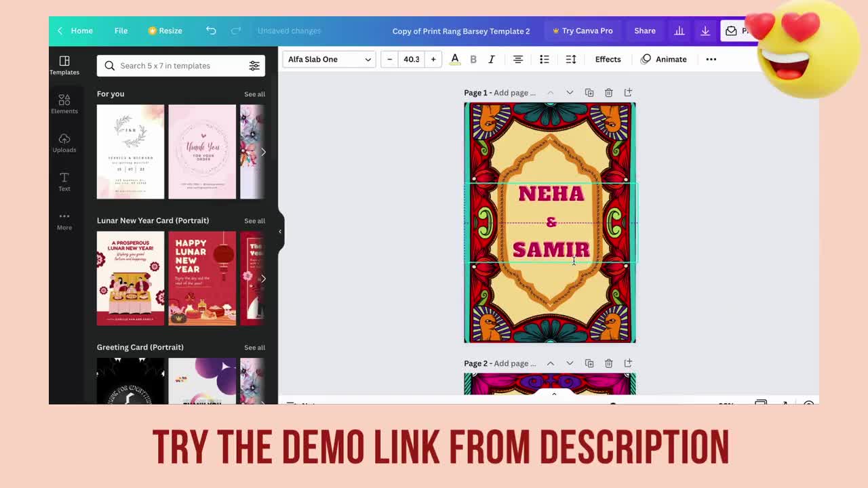The width and height of the screenshot is (868, 488).
Task: Select the Jessica & Richard wedding template
Action: click(130, 152)
